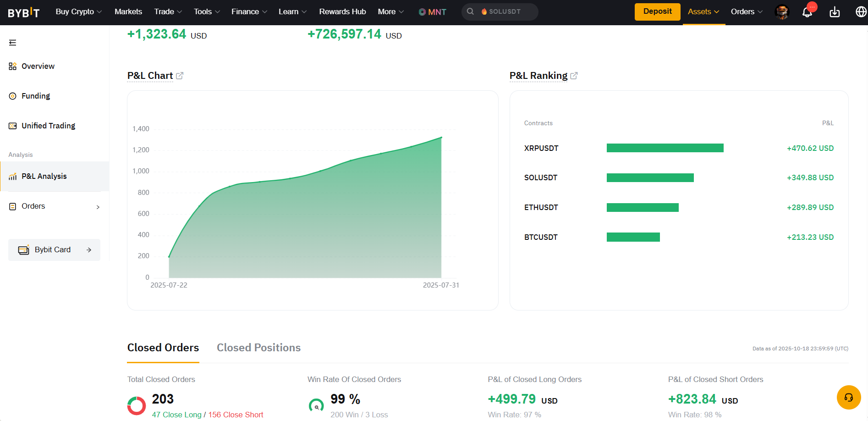Click the Unified Trading wallet icon
The height and width of the screenshot is (421, 868).
tap(12, 125)
